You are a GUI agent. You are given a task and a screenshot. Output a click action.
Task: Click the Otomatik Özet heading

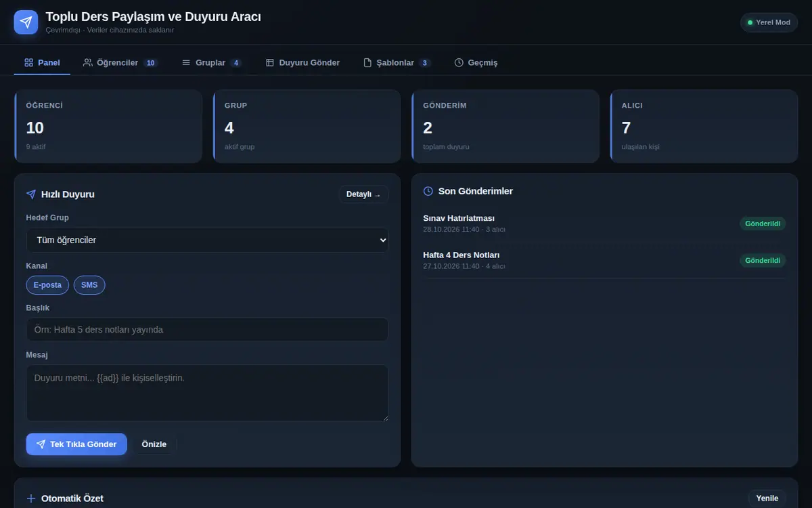tap(72, 499)
